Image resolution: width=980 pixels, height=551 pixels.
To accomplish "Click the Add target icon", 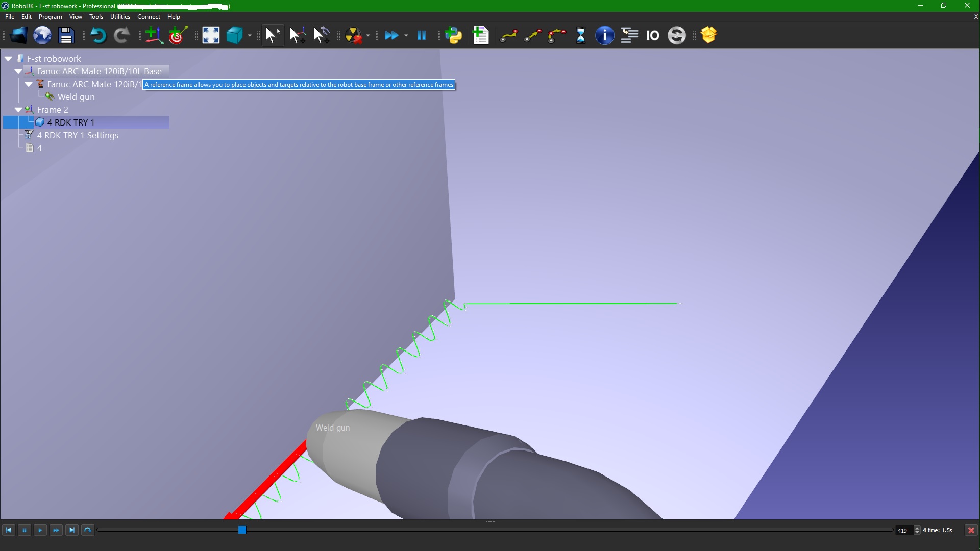I will pos(178,35).
